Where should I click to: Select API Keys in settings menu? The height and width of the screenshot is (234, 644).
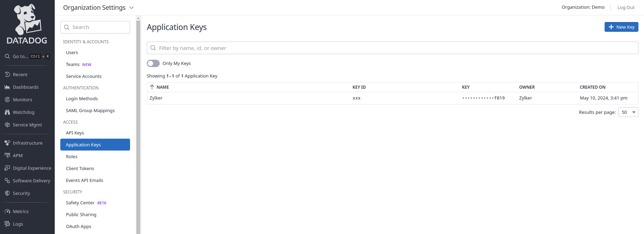pos(75,133)
